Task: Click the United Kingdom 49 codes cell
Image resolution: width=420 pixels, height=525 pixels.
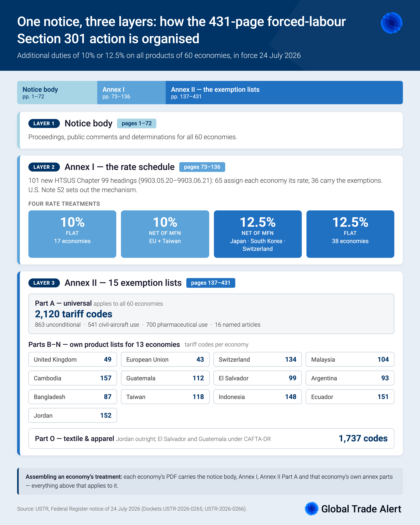Action: 73,359
